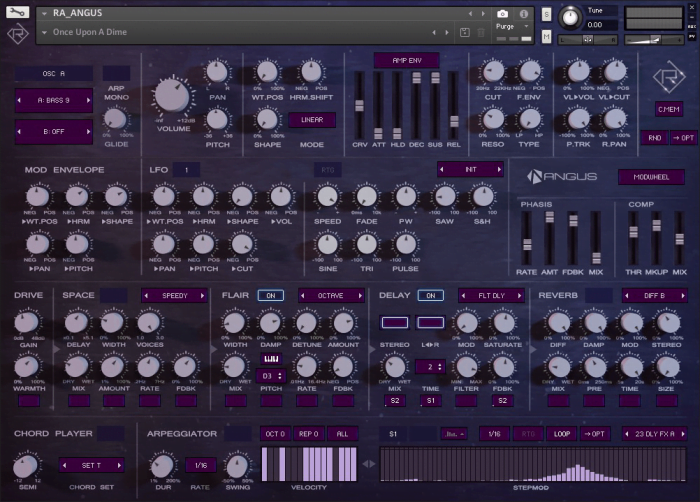Image resolution: width=700 pixels, height=502 pixels.
Task: Click the → OPT button beside RND
Action: click(x=683, y=138)
